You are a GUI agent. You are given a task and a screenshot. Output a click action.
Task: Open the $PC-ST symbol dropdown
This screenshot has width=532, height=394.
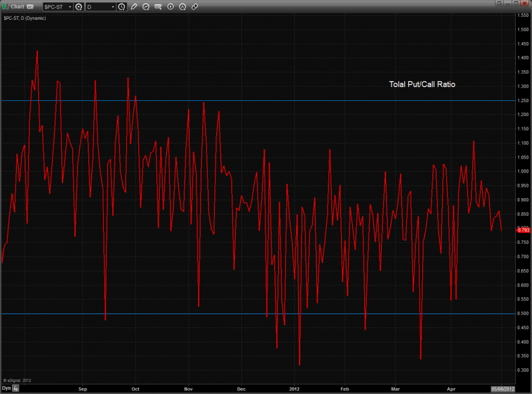(x=69, y=7)
